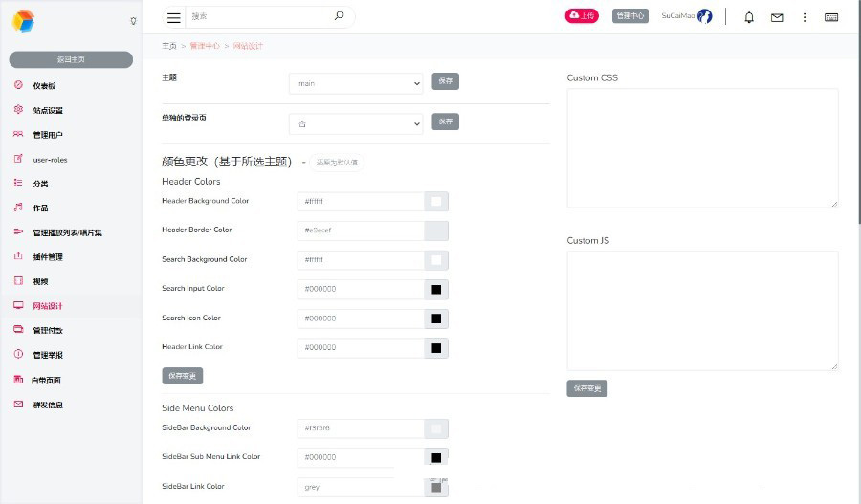Click the 还原为默认值 reset button
This screenshot has width=861, height=504.
click(337, 163)
